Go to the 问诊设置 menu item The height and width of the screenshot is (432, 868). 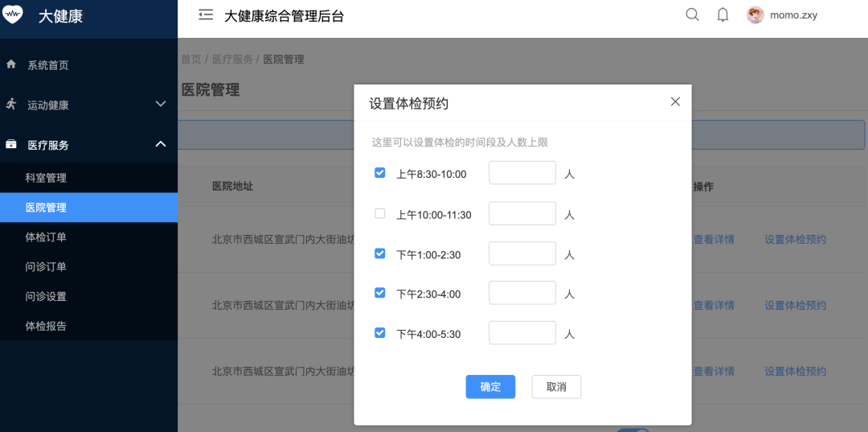(46, 296)
